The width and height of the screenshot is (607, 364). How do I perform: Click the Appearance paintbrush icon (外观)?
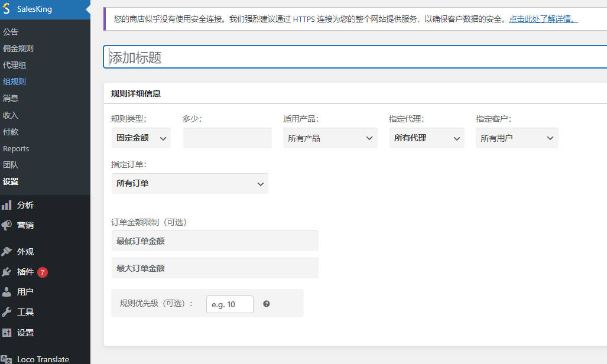(x=7, y=252)
